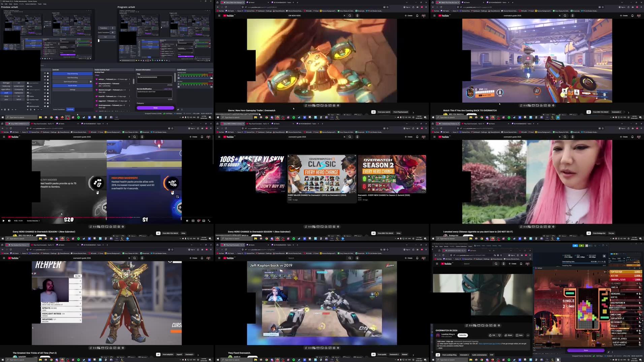Screen dimensions: 644x362
Task: Open the OBS Tools menu
Action: coord(40,4)
